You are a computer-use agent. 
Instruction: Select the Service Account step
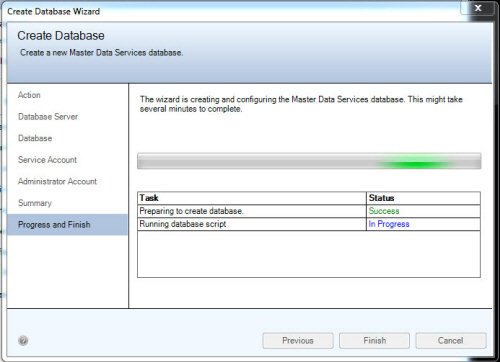[x=47, y=160]
